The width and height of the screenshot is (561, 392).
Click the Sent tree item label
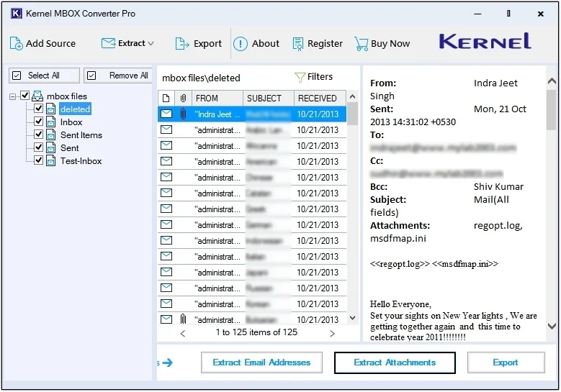(x=69, y=148)
